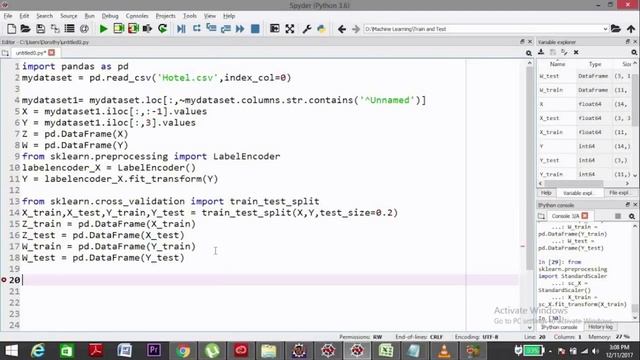Continue debug execution with the double arrow icon

pyautogui.click(x=240, y=29)
